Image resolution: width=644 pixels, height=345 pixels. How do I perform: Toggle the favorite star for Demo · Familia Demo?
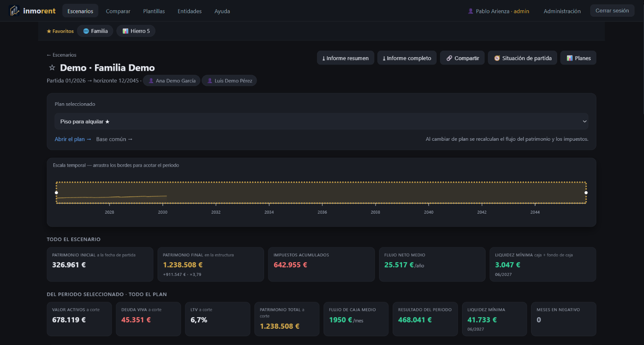tap(52, 68)
